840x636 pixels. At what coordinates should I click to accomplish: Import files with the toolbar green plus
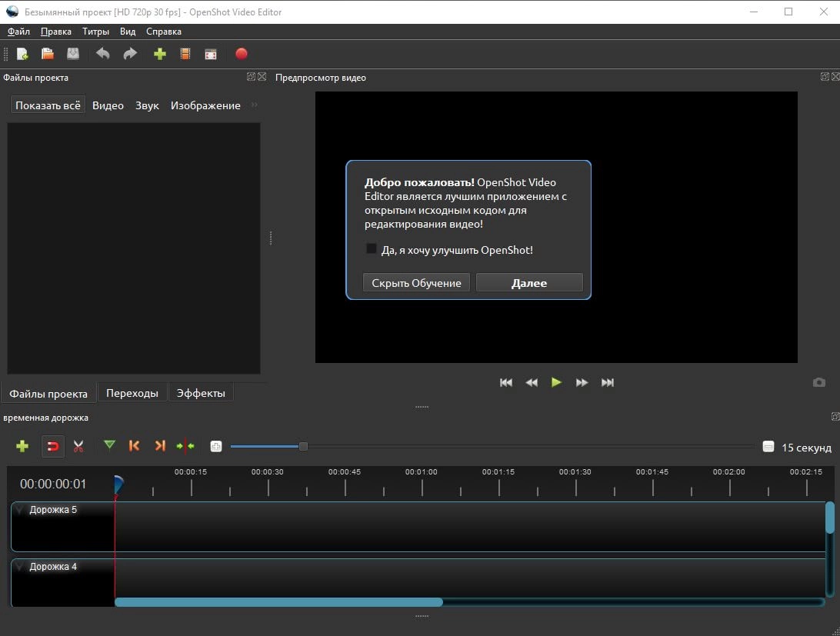160,54
